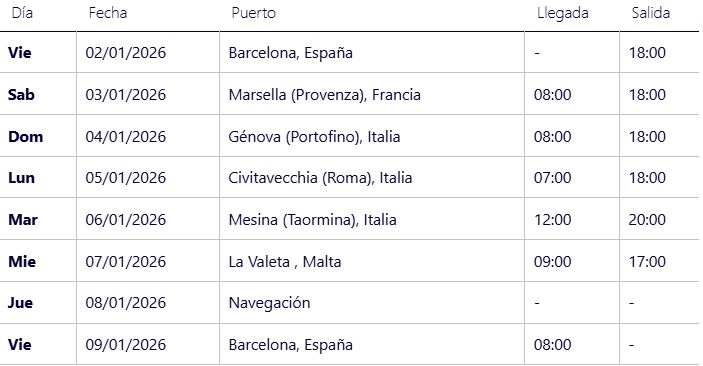Click the date 09/01/2026

coord(126,345)
